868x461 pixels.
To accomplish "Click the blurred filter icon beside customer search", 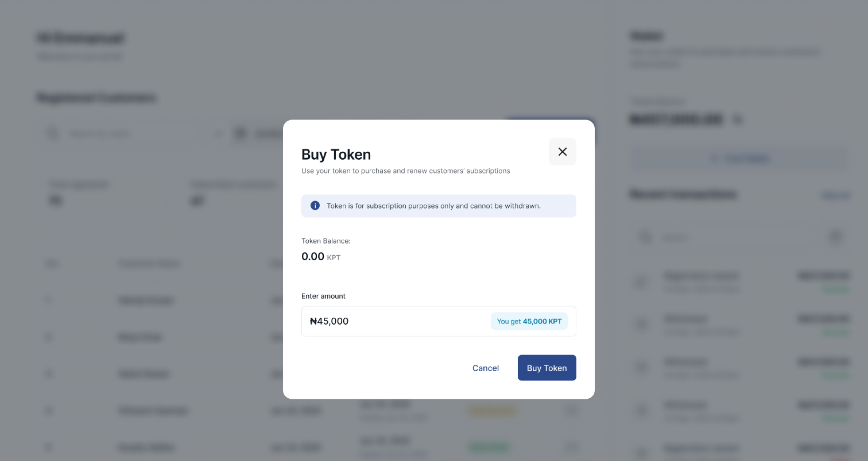I will [x=241, y=133].
